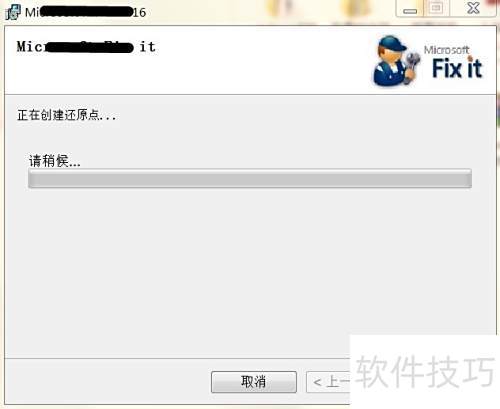
Task: Close the Fix it dialog window
Action: pos(473,8)
